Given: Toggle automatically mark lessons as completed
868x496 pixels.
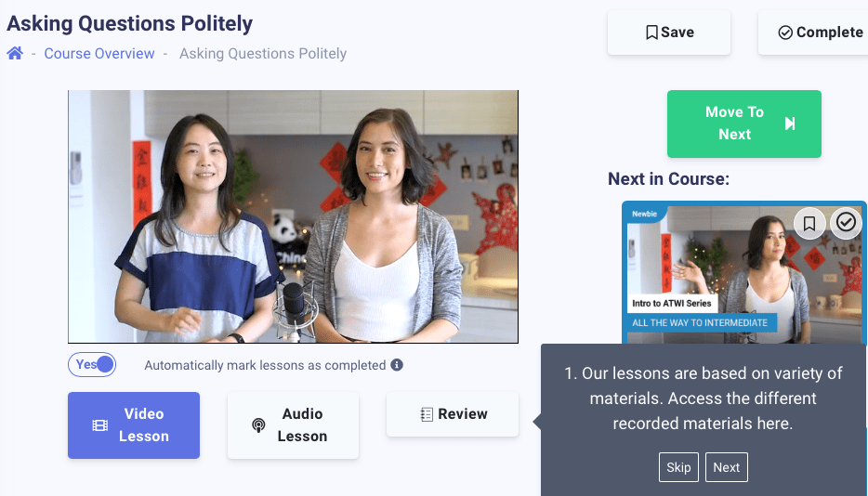Looking at the screenshot, I should click(92, 365).
